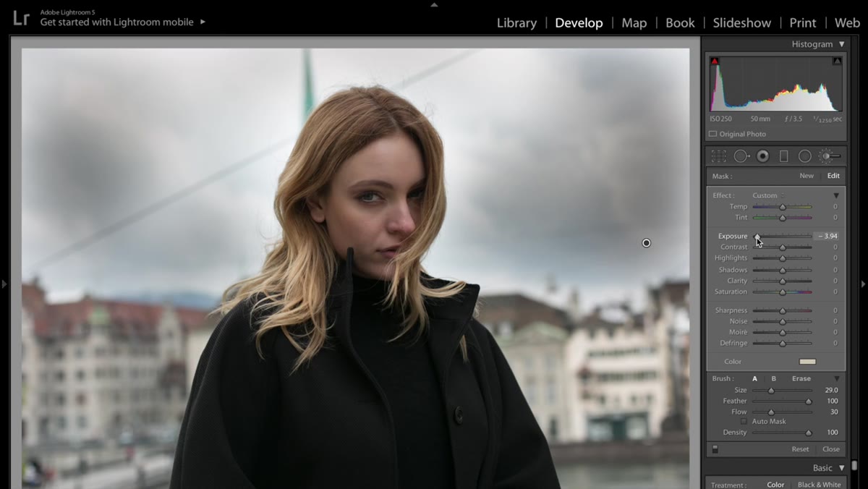Click Edit mask button
Image resolution: width=868 pixels, height=489 pixels.
[833, 176]
